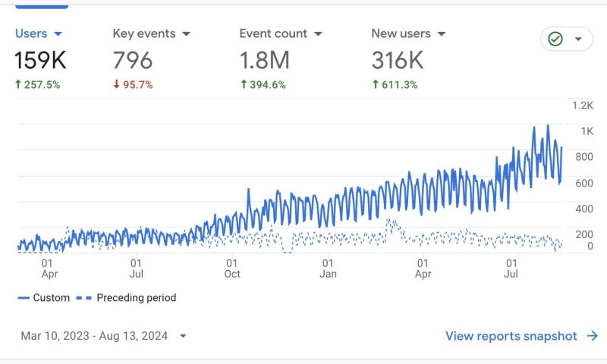
Task: Click the highest peak on the chart line
Action: coord(548,126)
